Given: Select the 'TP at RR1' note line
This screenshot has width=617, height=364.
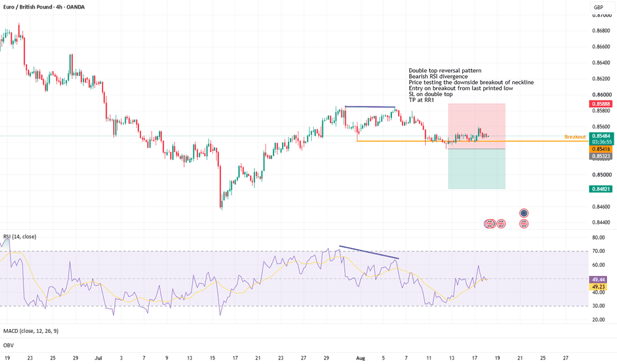Looking at the screenshot, I should (422, 100).
